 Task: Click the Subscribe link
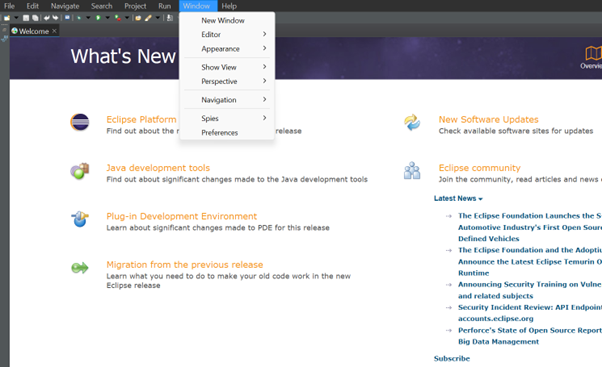[452, 358]
